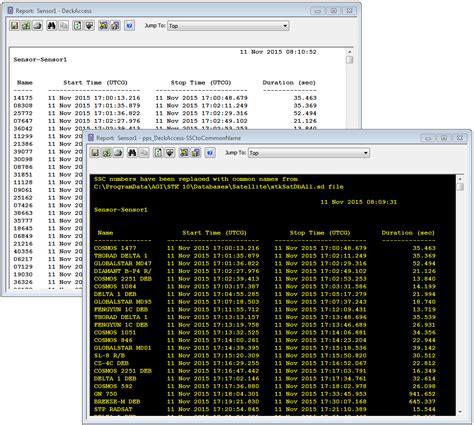Click the print icon in the DeckAccess report toolbar
The height and width of the screenshot is (425, 474).
pos(37,26)
